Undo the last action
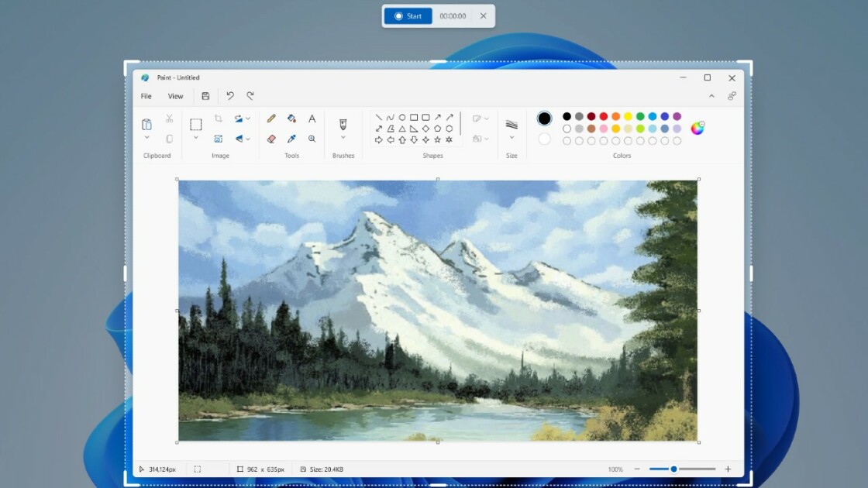The image size is (868, 488). tap(230, 96)
